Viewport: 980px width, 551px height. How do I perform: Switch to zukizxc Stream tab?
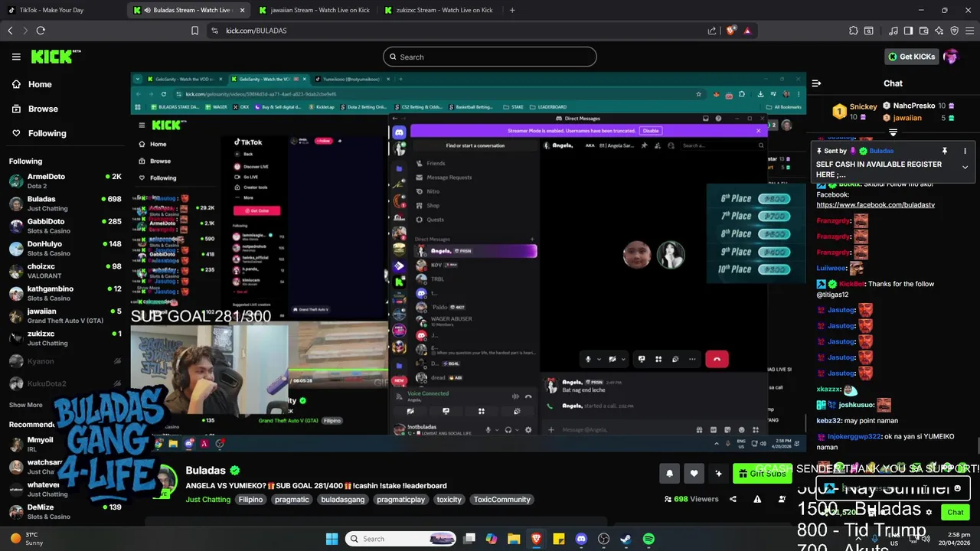tap(438, 10)
